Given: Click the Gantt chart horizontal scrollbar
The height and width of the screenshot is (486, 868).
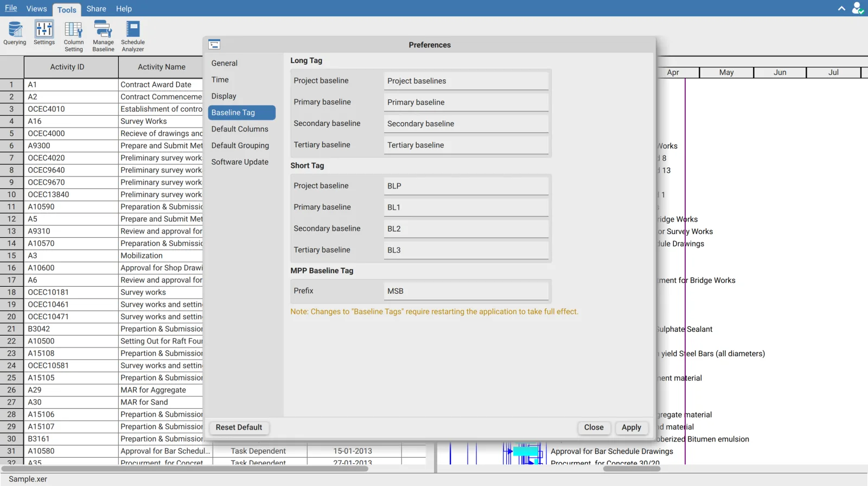Looking at the screenshot, I should click(631, 469).
